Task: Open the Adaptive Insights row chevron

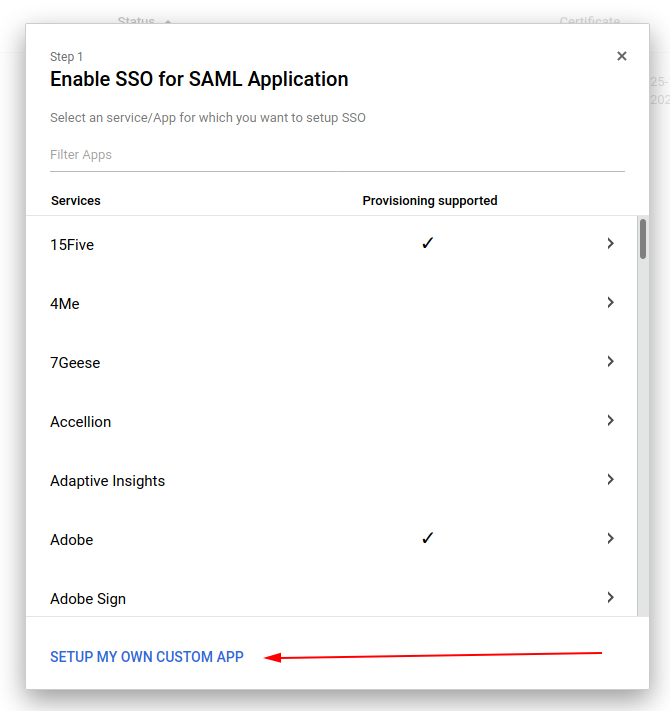Action: 611,479
